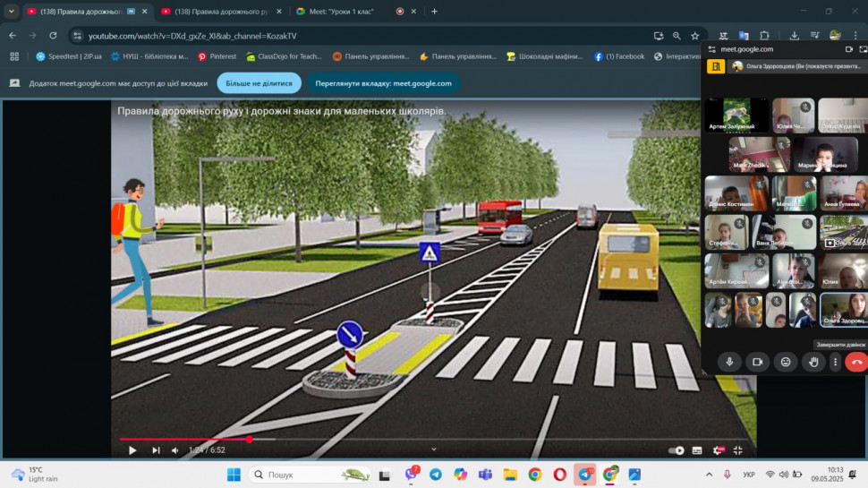Select Ваня Лебедев participant tile

click(x=784, y=232)
